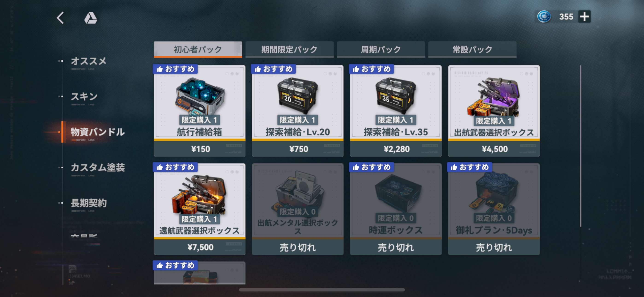The width and height of the screenshot is (644, 297).
Task: Switch to the 期間限定パック tab
Action: click(x=289, y=49)
